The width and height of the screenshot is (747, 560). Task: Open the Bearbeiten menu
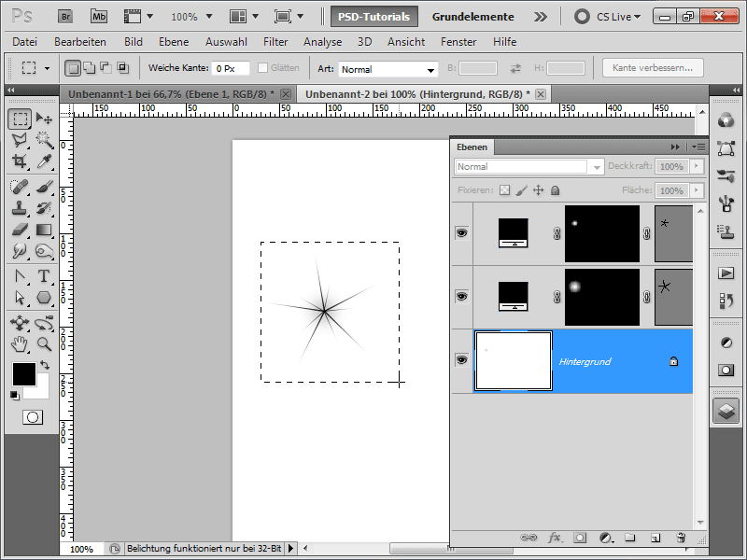tap(80, 42)
